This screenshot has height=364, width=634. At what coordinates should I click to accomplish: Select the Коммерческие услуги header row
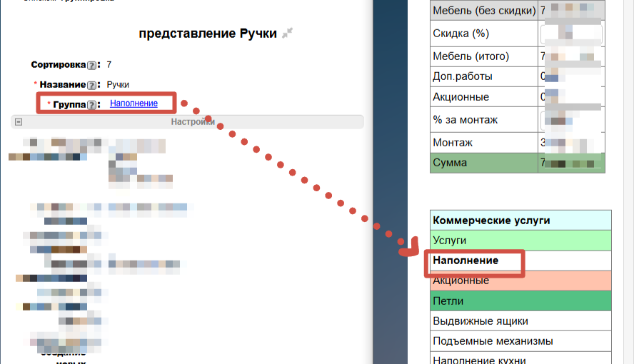(x=521, y=221)
